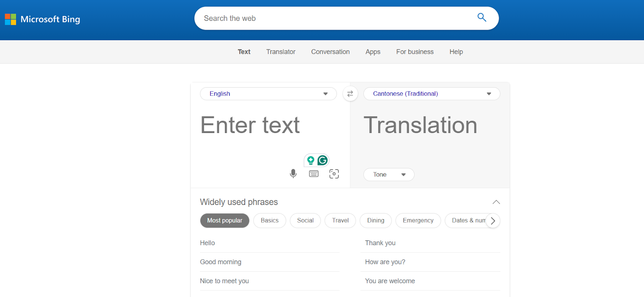Select the Travel phrase category

341,221
